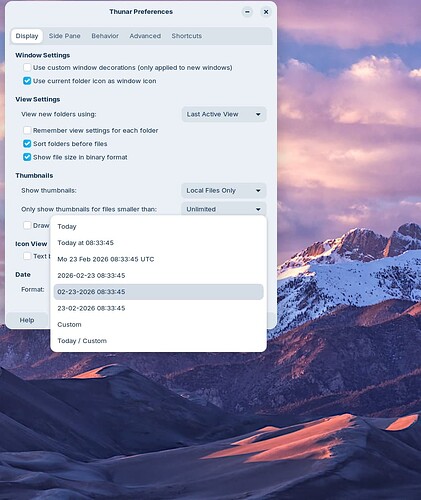The width and height of the screenshot is (421, 500).
Task: Click the Display tab
Action: pyautogui.click(x=27, y=36)
